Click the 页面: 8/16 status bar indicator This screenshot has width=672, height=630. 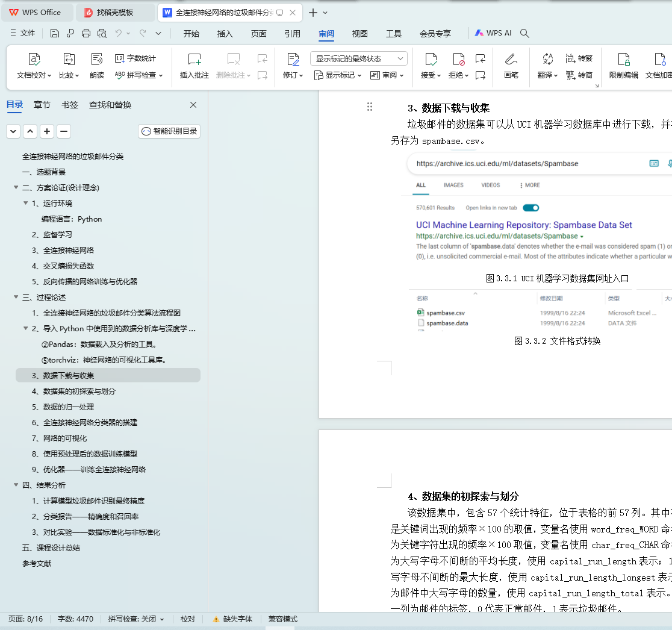(25, 619)
